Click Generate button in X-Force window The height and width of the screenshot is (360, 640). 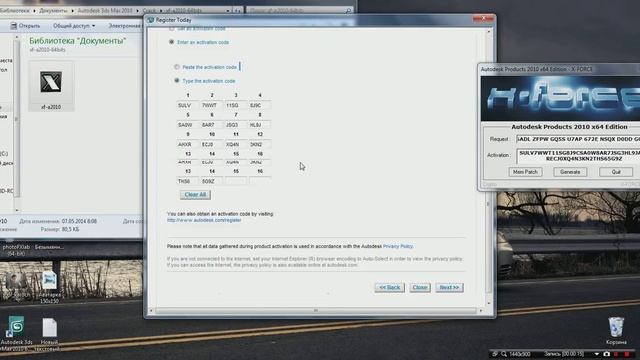coord(570,172)
